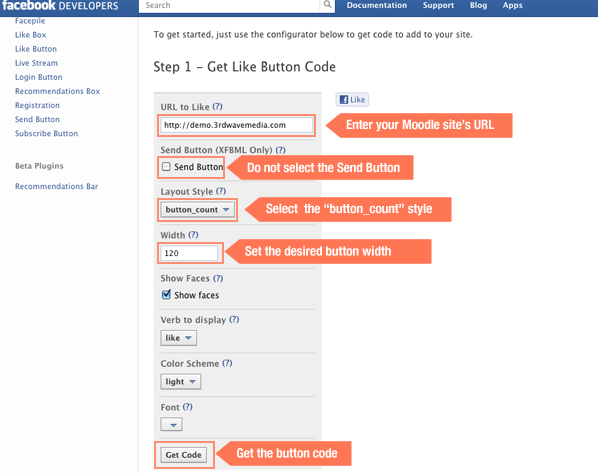Click the Beta Plugins sidebar heading

tap(39, 166)
